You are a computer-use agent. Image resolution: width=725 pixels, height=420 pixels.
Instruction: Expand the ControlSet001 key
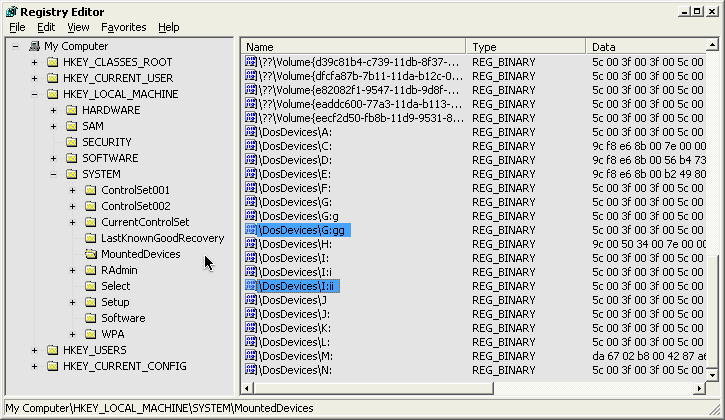pyautogui.click(x=73, y=190)
